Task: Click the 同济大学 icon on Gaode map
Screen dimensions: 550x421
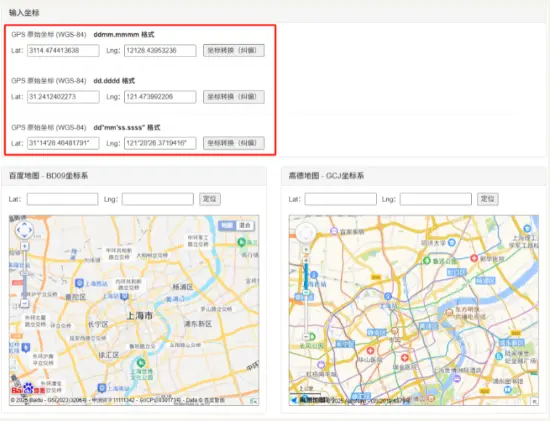Action: tap(452, 242)
